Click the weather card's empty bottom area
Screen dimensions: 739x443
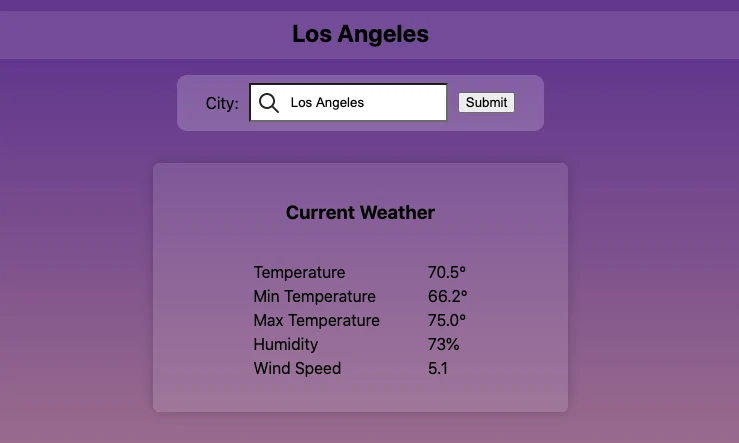(x=361, y=395)
